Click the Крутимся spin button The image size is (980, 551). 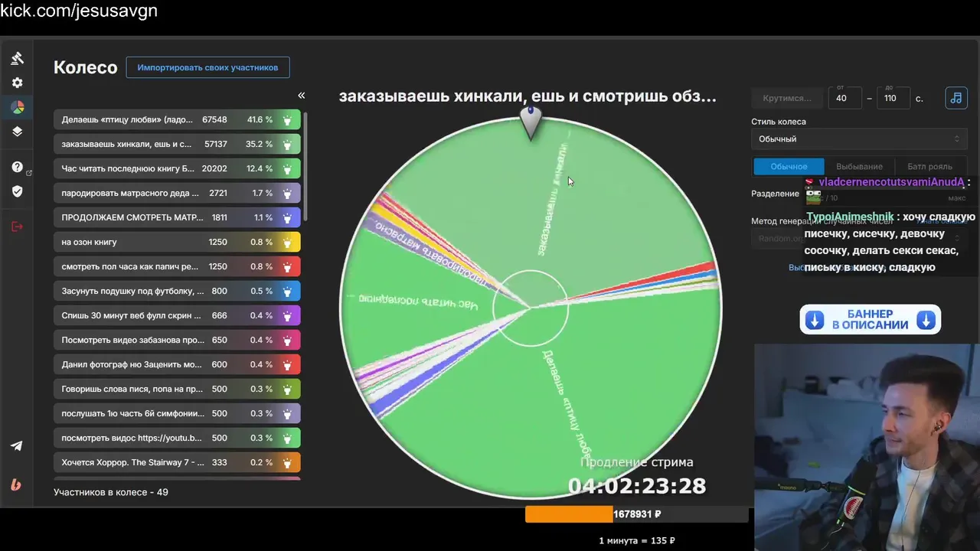point(787,98)
